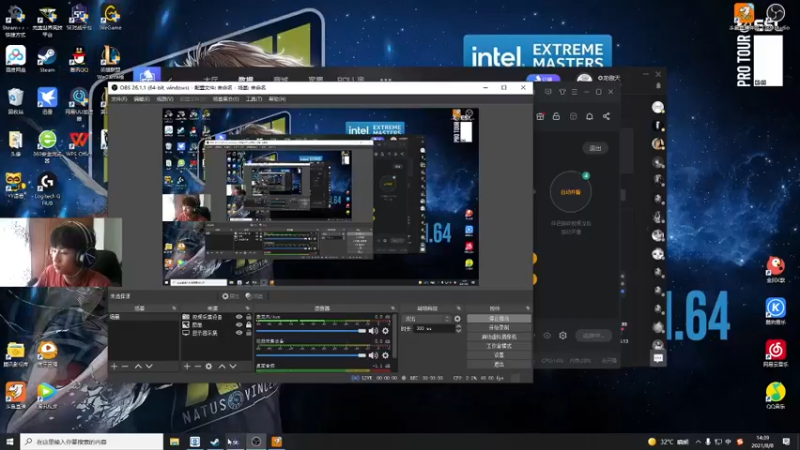Viewport: 800px width, 450px height.
Task: Add a new source with the Sources panel plus icon
Action: (187, 366)
